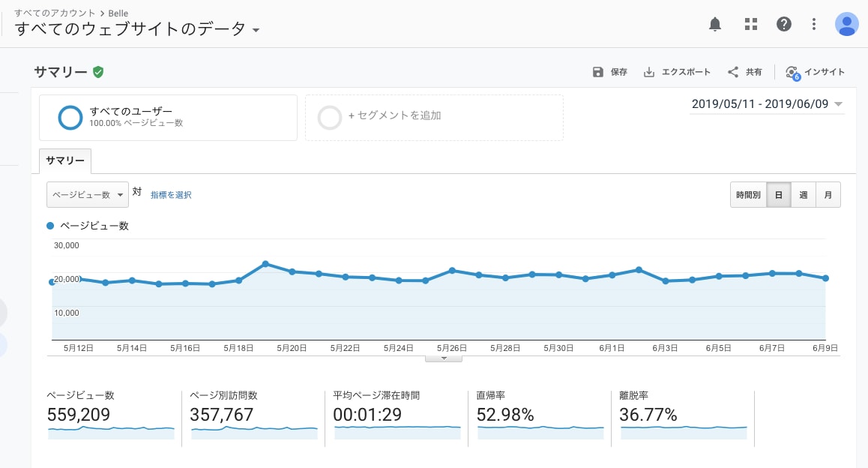Click the エクスポート button label

click(x=687, y=72)
